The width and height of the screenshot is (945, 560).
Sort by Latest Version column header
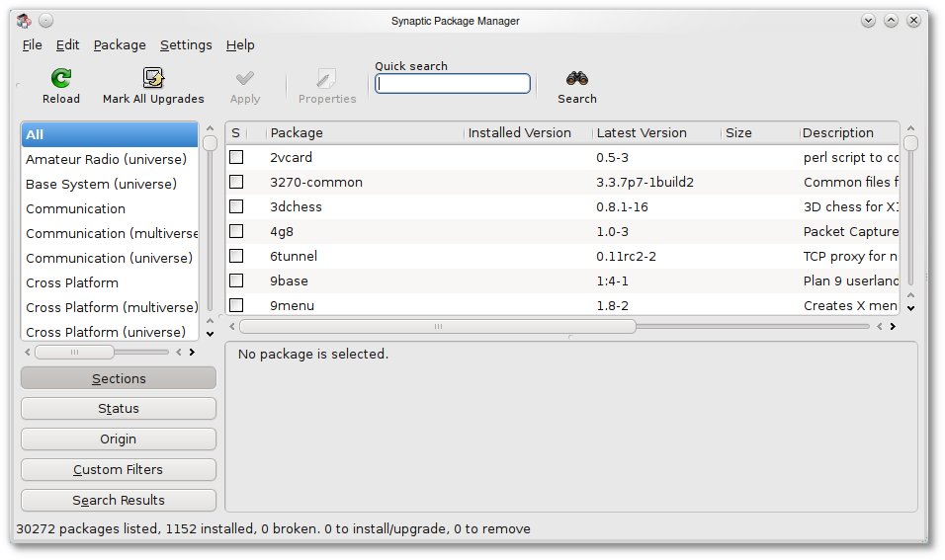[x=657, y=133]
